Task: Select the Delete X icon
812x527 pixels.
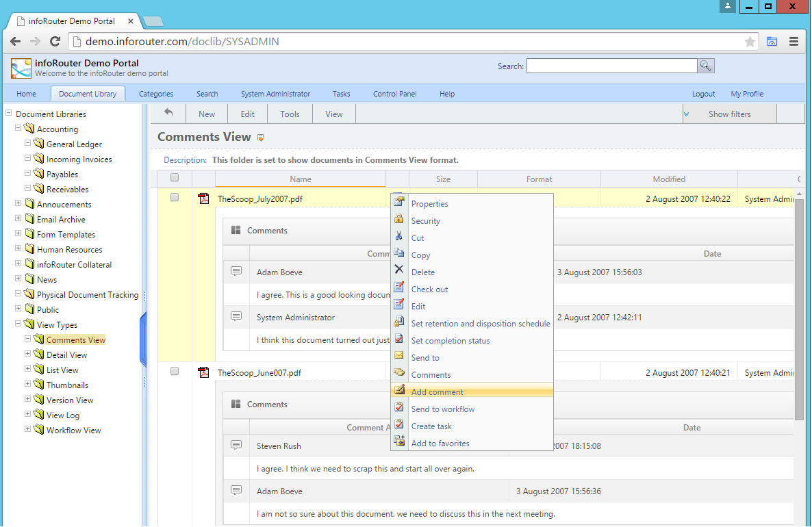Action: [x=400, y=272]
